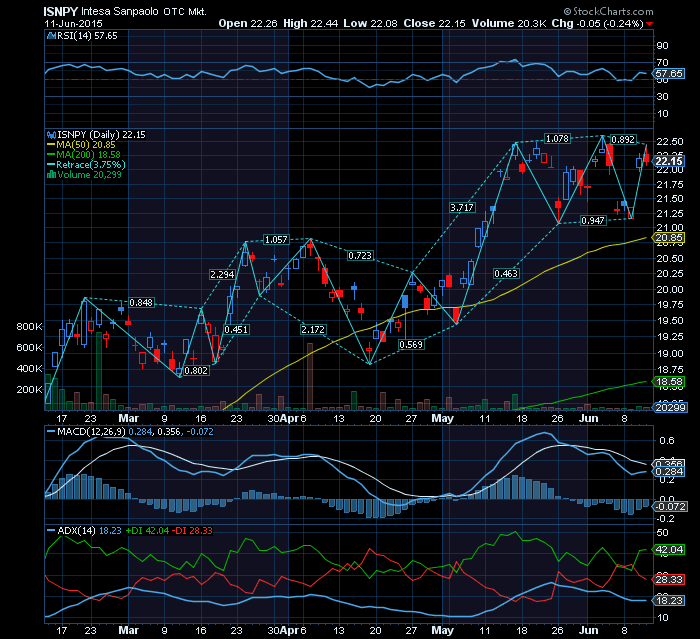Screen dimensions: 700x639
Task: Click the 0.284 MACD value tag on right axis
Action: (668, 472)
